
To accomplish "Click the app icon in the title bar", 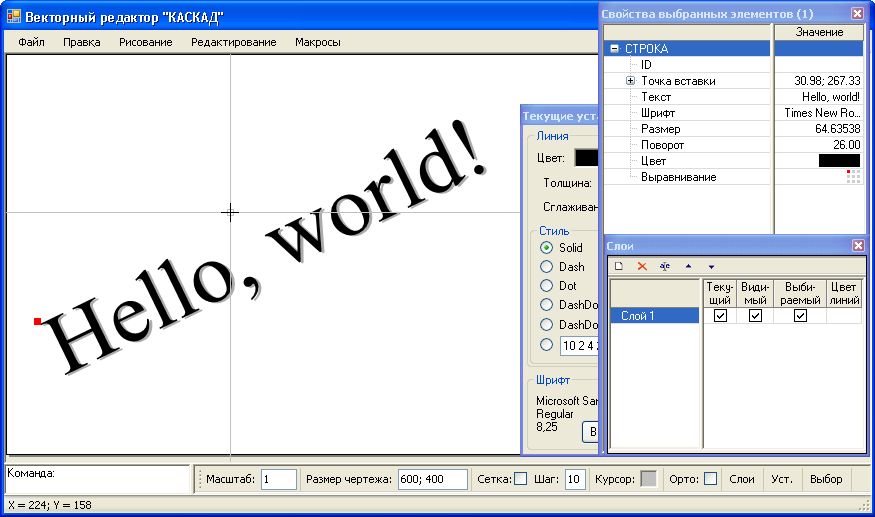I will pos(14,17).
